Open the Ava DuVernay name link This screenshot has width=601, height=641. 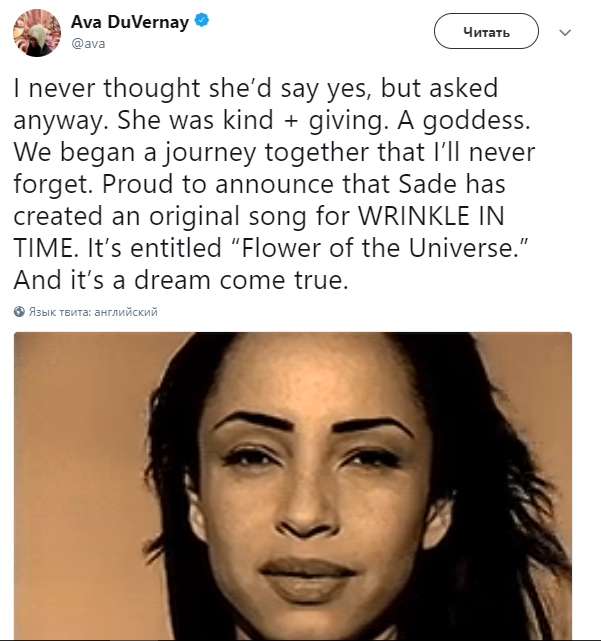[x=129, y=23]
